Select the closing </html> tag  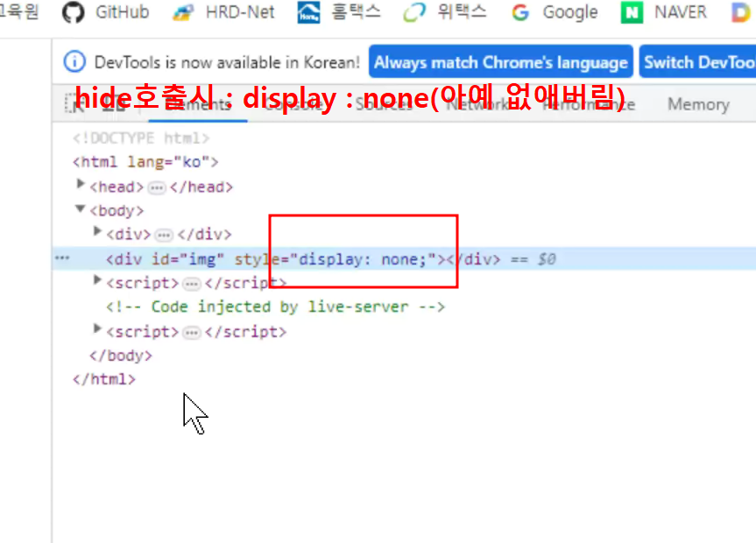click(x=104, y=379)
